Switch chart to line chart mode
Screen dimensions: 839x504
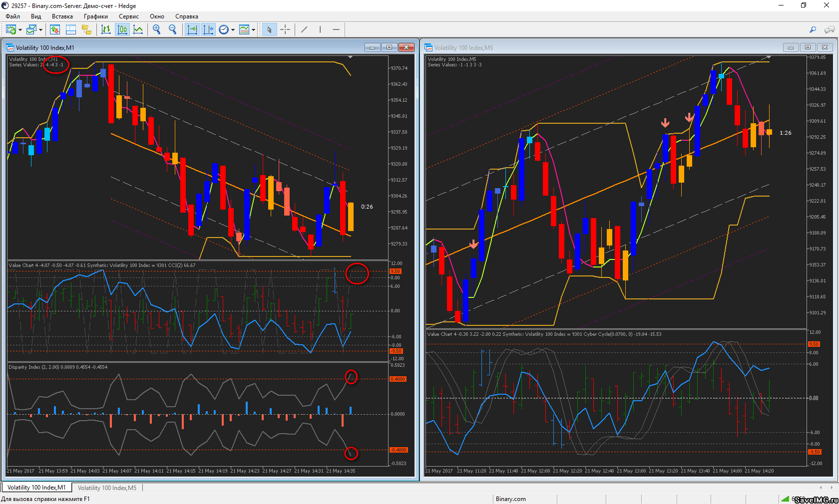[x=138, y=30]
